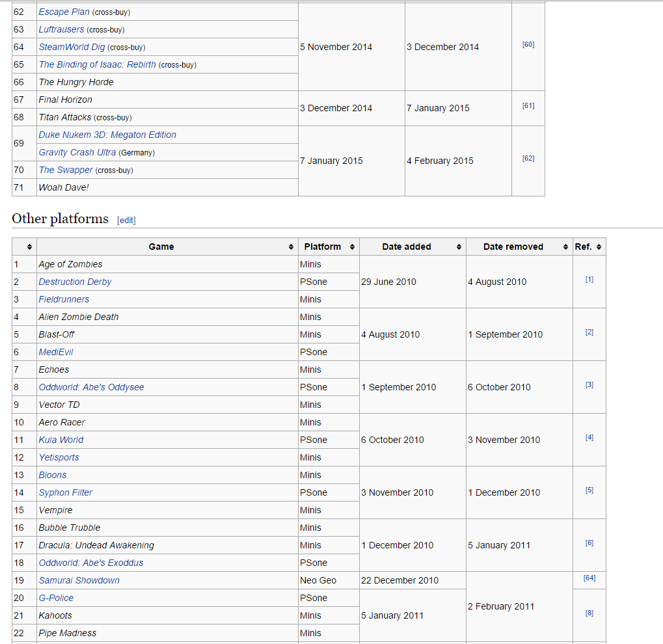Image resolution: width=663 pixels, height=644 pixels.
Task: Jump to reference [4]
Action: 589,438
